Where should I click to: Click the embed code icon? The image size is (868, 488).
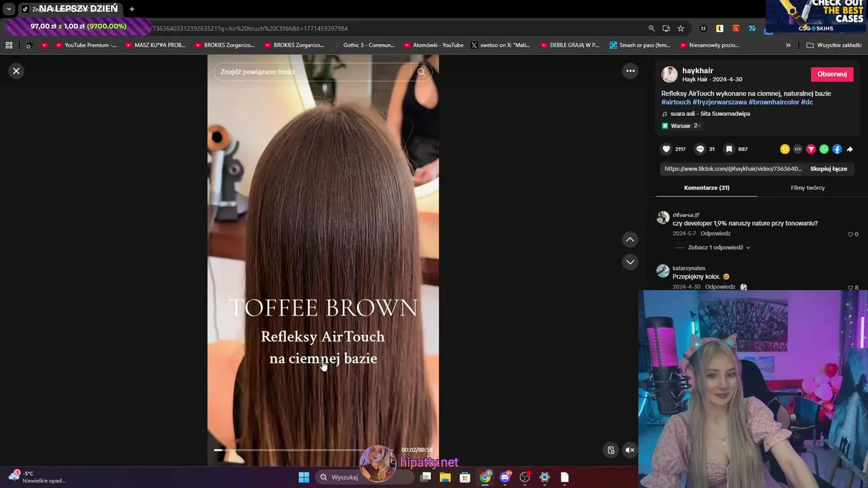(797, 149)
